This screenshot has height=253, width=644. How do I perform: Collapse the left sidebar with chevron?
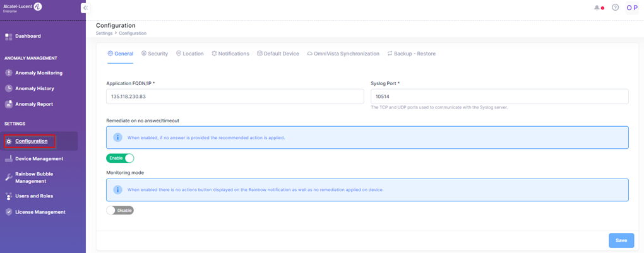[85, 8]
